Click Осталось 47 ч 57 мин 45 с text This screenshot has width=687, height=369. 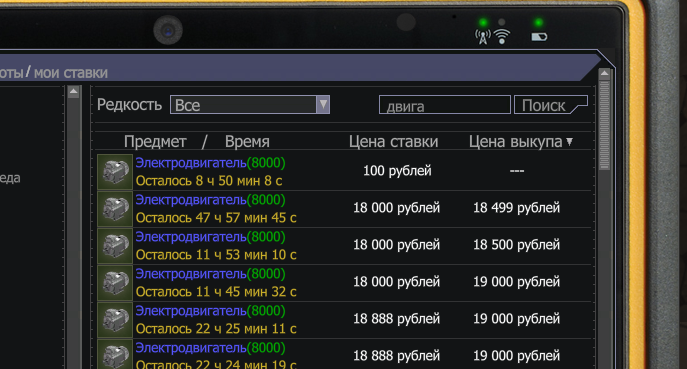click(216, 217)
